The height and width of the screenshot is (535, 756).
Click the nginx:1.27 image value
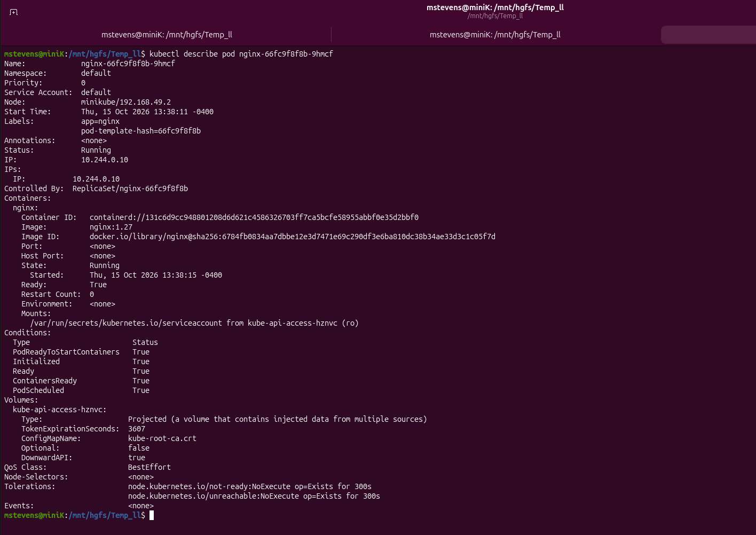pyautogui.click(x=111, y=227)
